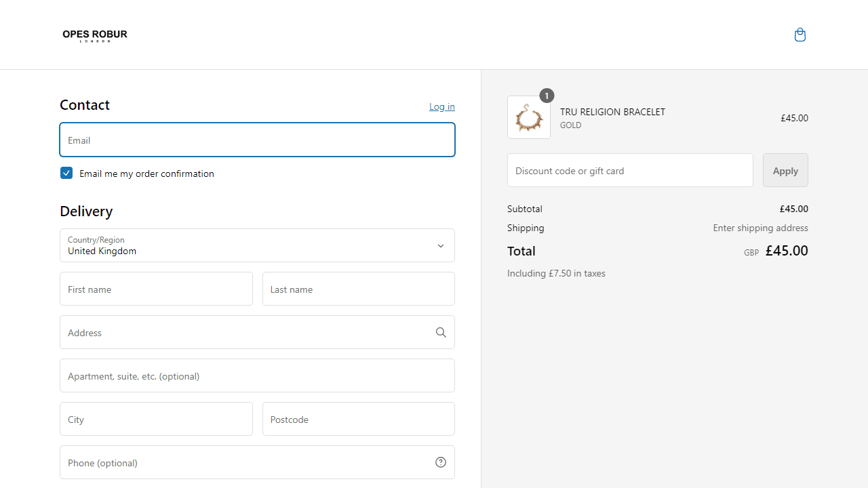This screenshot has height=488, width=868.
Task: Click the address search magnifier icon
Action: click(x=441, y=332)
